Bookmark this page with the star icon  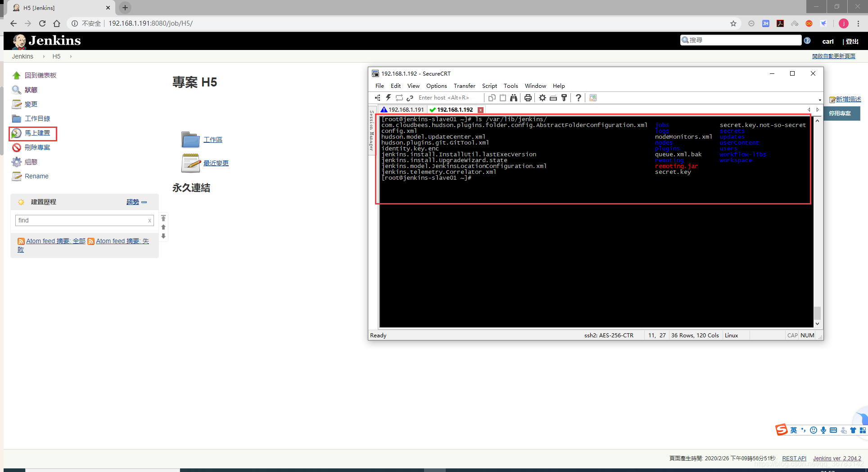[x=733, y=23]
